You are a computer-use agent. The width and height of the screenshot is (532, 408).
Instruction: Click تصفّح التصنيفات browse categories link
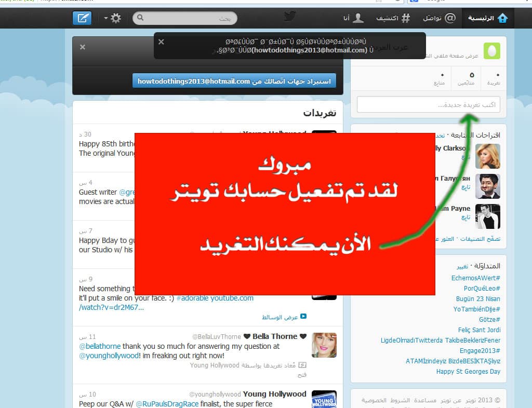point(480,239)
